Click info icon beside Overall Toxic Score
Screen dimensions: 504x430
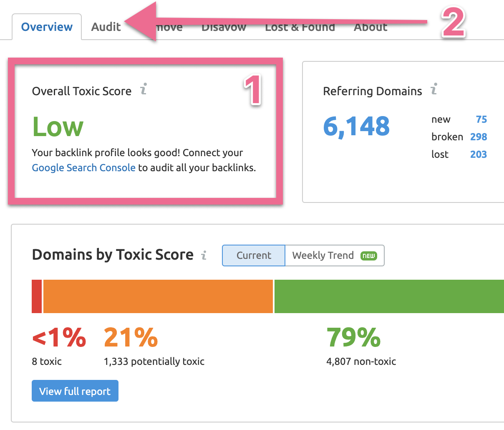pos(144,89)
